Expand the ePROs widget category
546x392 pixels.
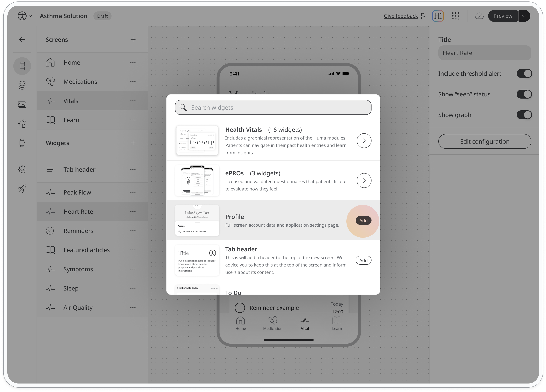[x=363, y=180]
